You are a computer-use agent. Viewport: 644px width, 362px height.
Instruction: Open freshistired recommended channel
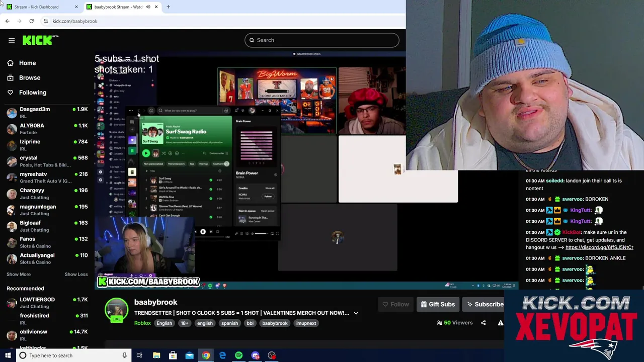[x=47, y=319]
